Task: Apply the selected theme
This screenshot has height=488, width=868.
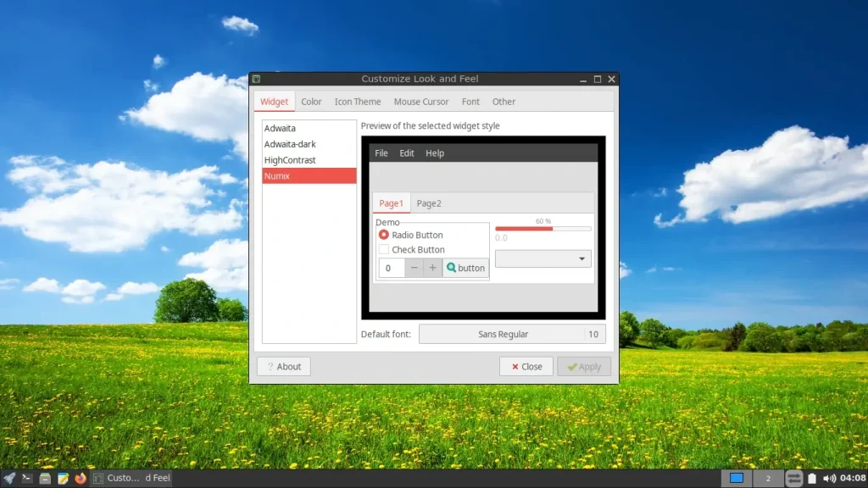Action: 584,367
